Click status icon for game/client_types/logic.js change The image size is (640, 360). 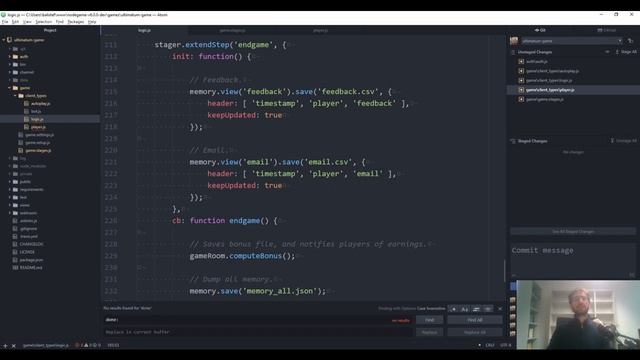(521, 80)
